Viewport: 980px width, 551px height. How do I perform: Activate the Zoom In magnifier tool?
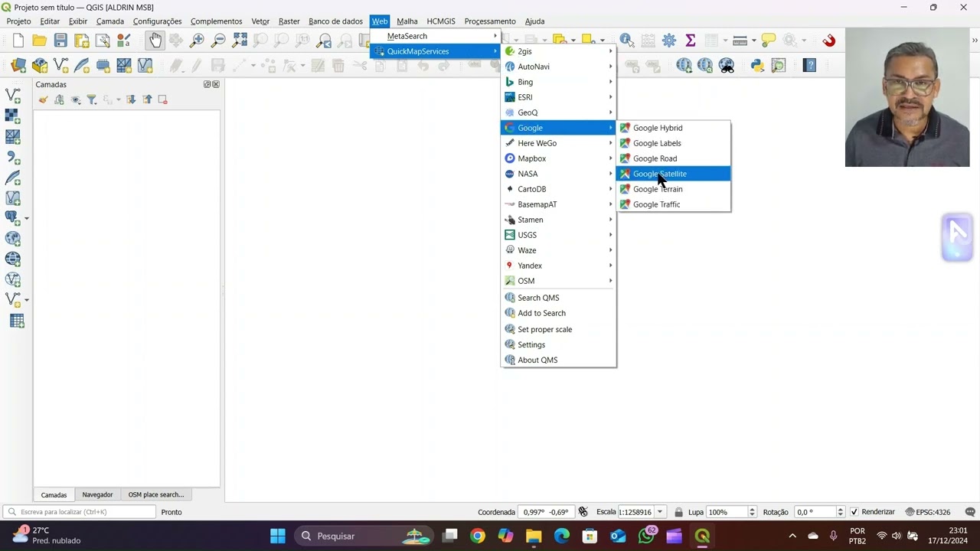(197, 41)
